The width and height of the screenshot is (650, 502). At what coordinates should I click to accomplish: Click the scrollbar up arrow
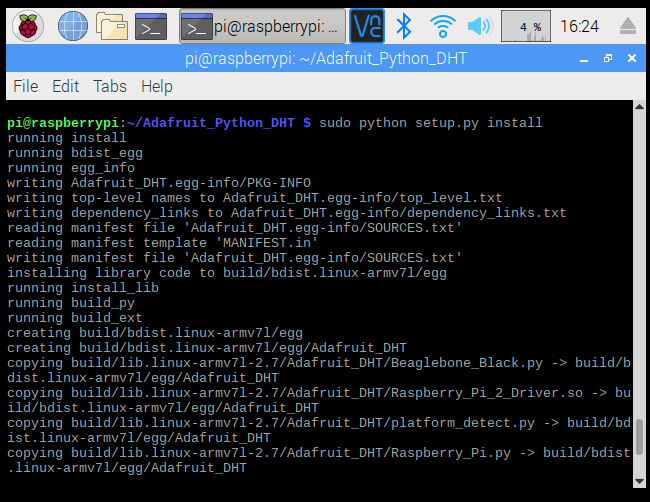(x=639, y=107)
